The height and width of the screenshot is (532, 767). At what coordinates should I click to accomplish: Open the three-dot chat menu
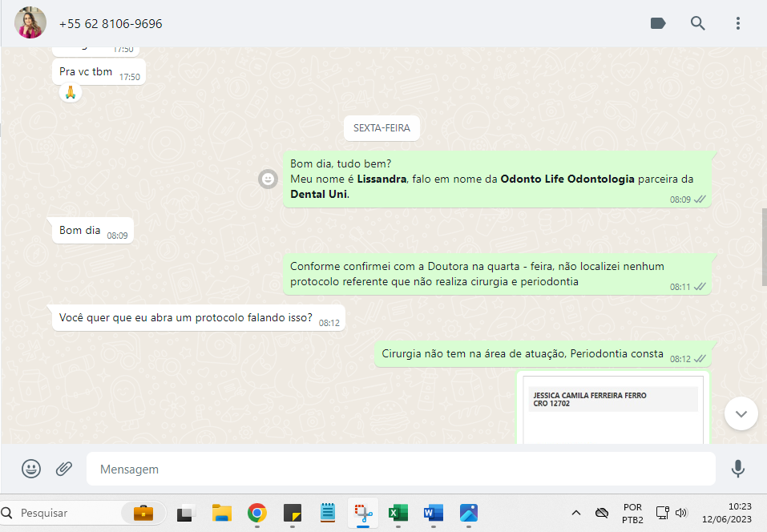[x=737, y=23]
